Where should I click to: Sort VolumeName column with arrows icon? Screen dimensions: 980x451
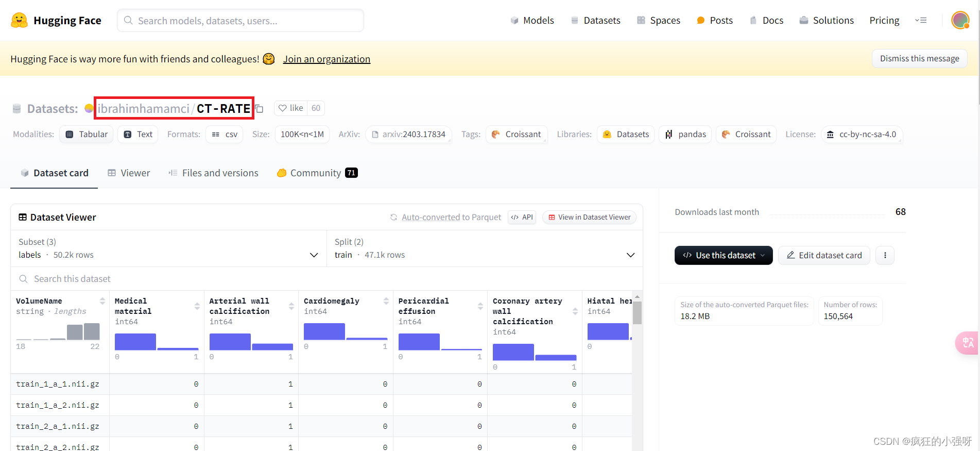click(102, 301)
